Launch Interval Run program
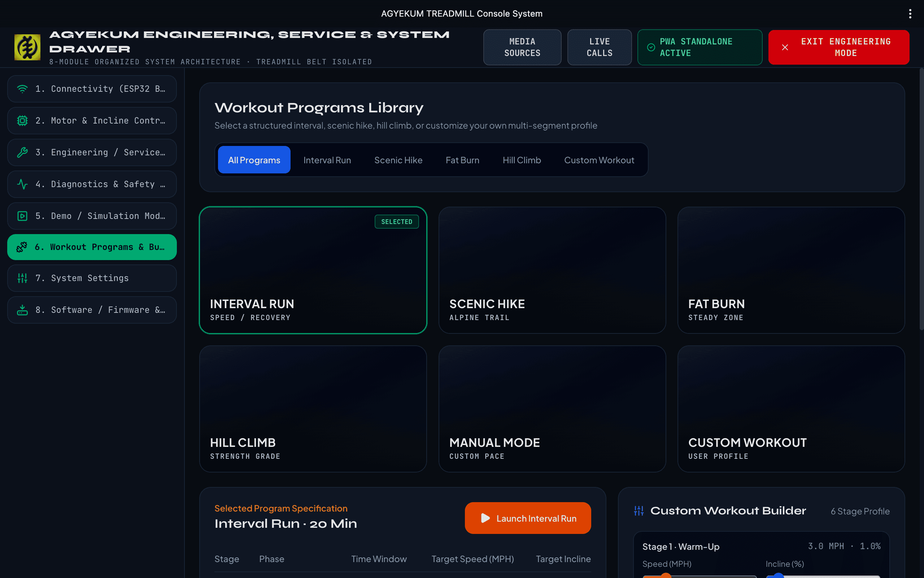 (x=528, y=518)
